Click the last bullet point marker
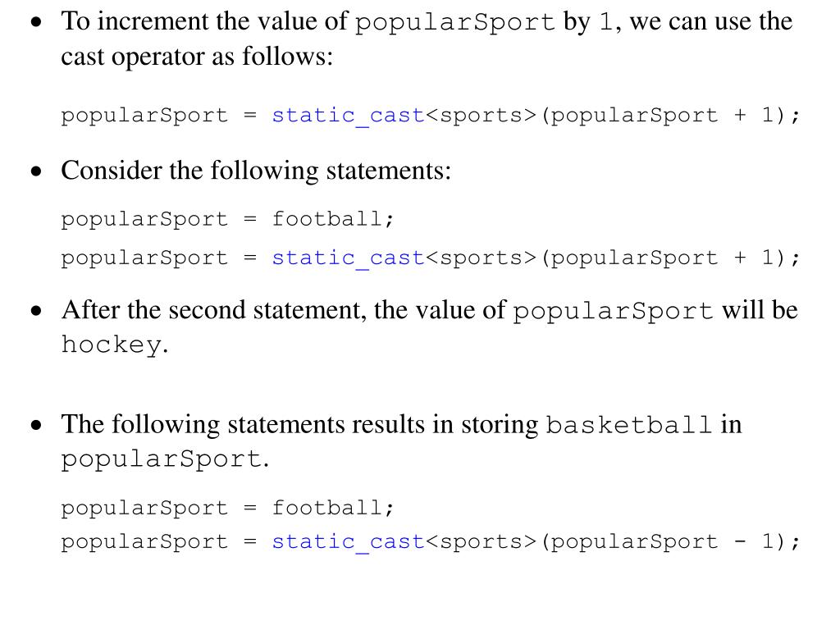Viewport: 840px width, 630px height. click(36, 425)
